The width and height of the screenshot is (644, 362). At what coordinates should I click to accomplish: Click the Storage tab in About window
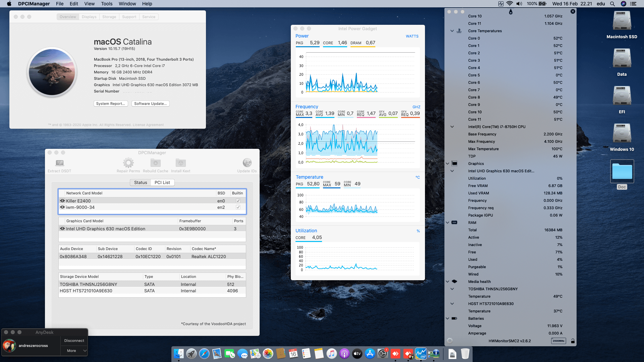click(109, 17)
